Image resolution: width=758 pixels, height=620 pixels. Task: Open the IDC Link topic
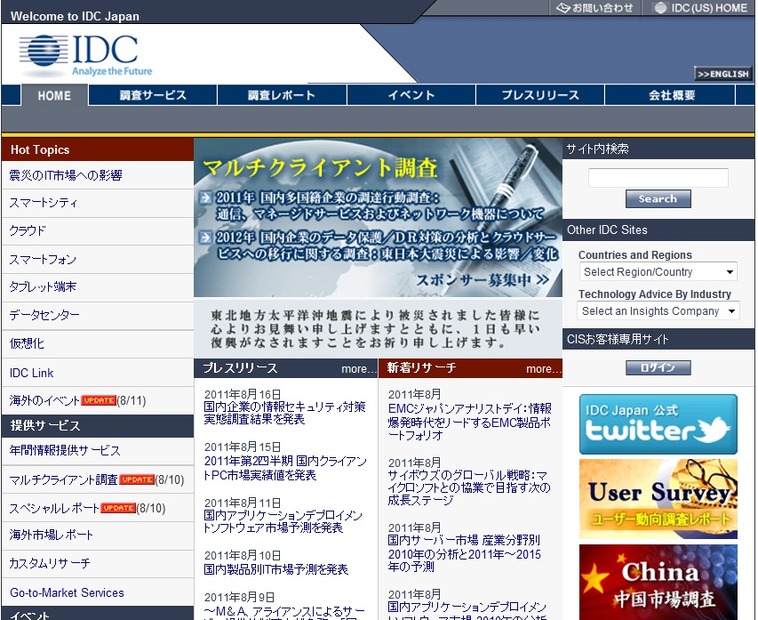coord(31,373)
